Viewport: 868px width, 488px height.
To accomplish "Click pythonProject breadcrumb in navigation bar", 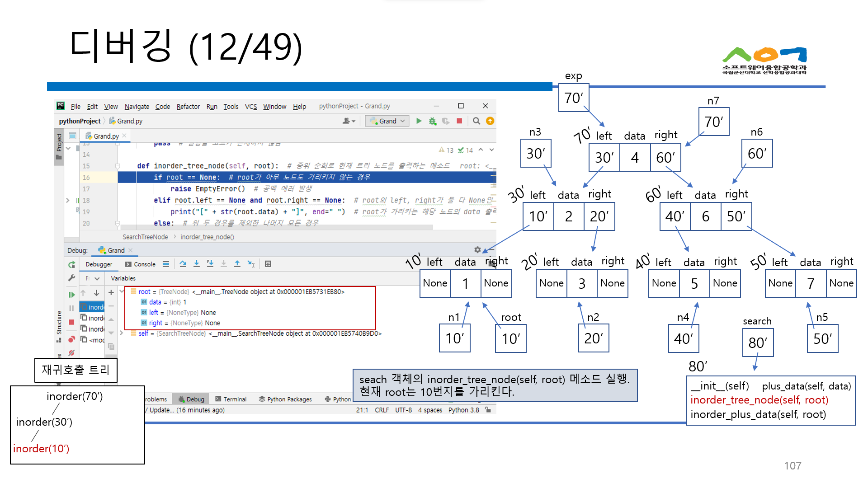I will point(80,121).
